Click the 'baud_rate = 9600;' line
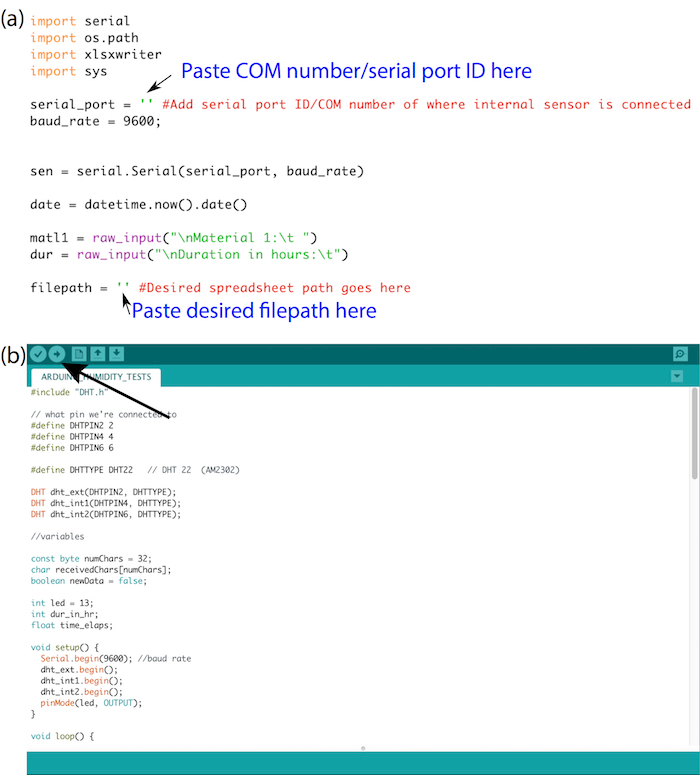 point(96,122)
